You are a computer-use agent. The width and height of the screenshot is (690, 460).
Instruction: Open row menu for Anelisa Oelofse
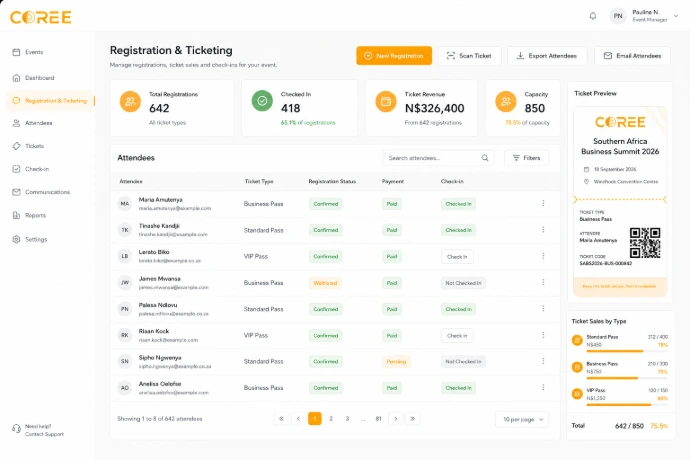point(543,387)
